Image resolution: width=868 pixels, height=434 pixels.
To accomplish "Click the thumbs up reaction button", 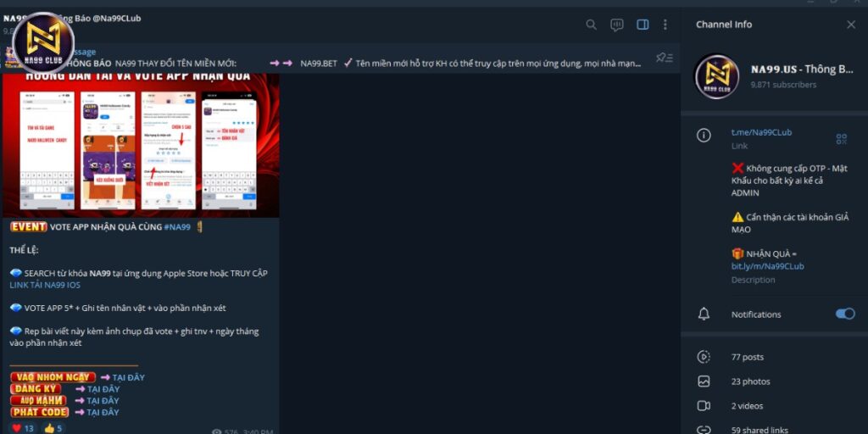I will click(x=53, y=428).
